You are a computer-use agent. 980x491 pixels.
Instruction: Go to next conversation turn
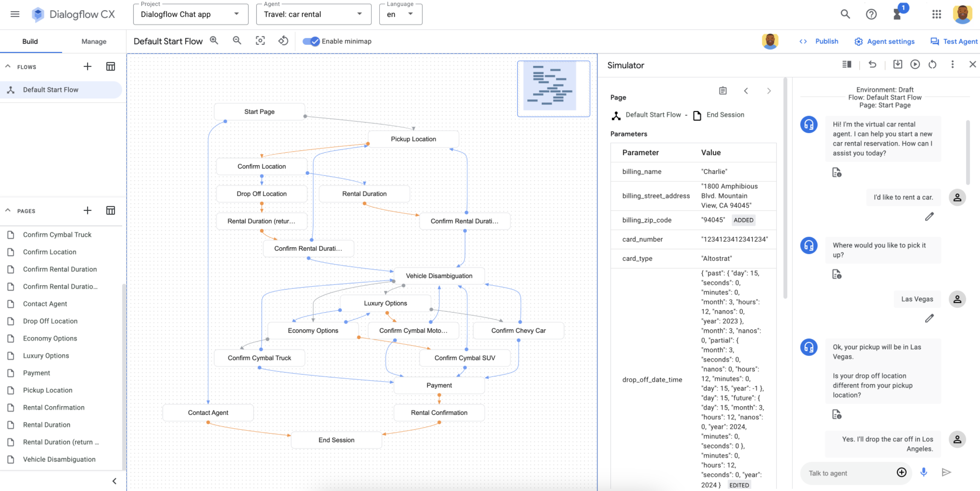[769, 91]
